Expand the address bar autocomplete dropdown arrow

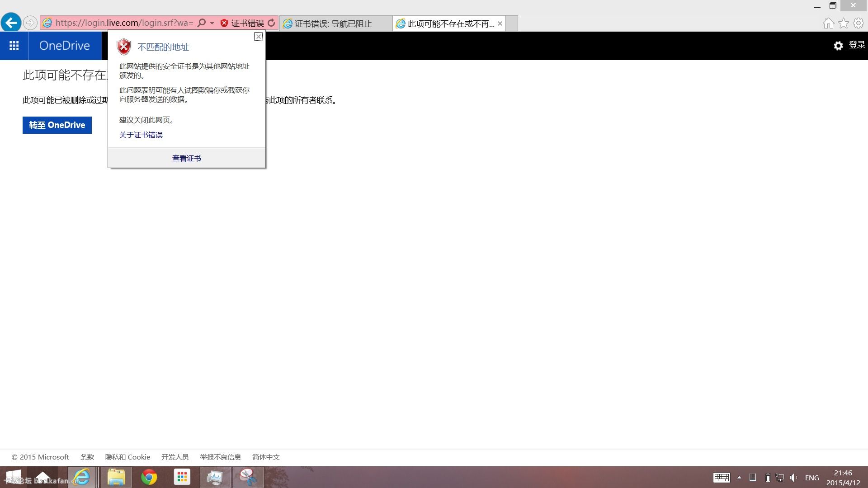(212, 23)
